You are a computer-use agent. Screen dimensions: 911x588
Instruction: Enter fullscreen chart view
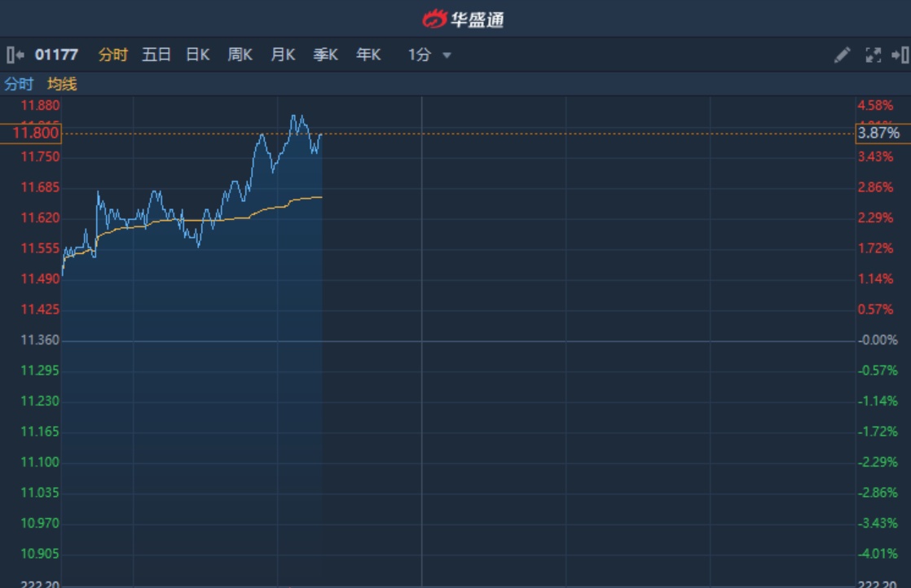pyautogui.click(x=873, y=55)
